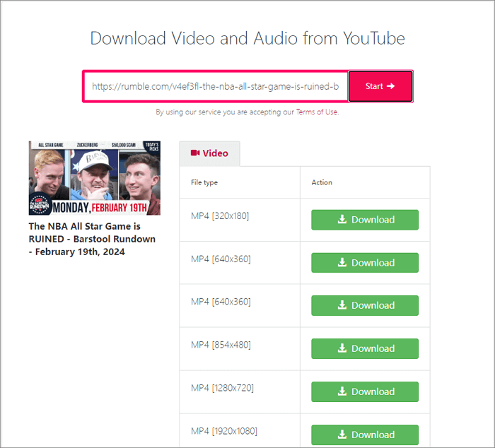Click the 'File type' column header

pyautogui.click(x=204, y=182)
